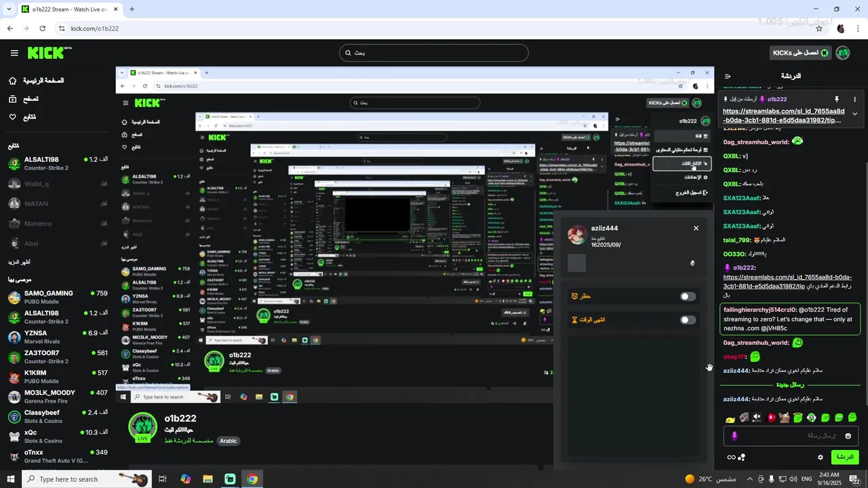Click the talal_799 username in chat
Image resolution: width=868 pixels, height=488 pixels.
pyautogui.click(x=736, y=240)
